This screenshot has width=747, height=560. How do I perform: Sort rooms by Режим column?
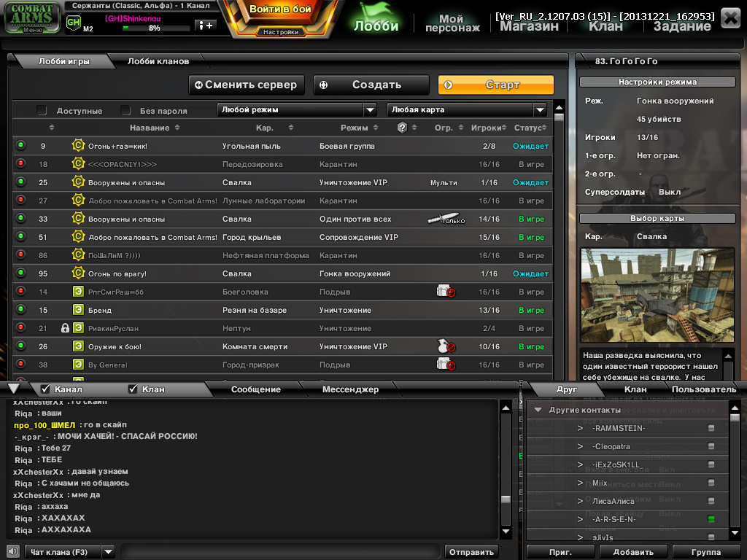click(359, 128)
